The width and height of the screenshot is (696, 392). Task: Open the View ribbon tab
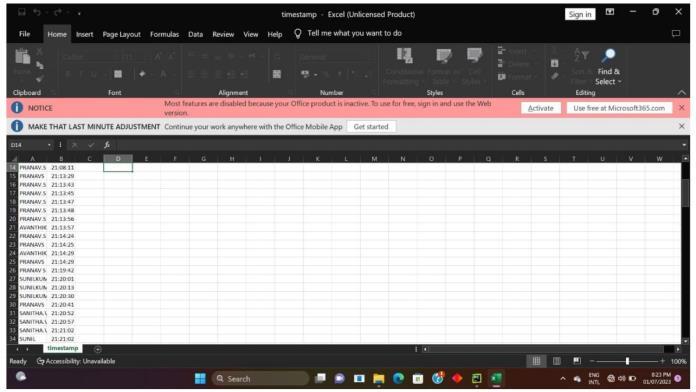250,34
